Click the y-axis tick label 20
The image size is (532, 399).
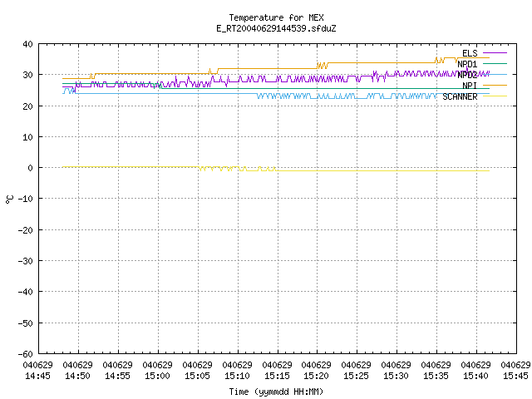[x=27, y=106]
